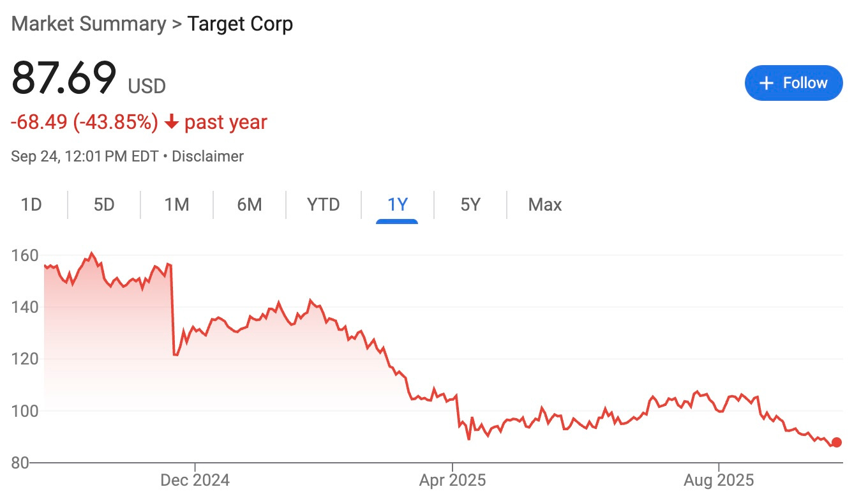Show the Max price history
The width and height of the screenshot is (868, 503).
(544, 204)
